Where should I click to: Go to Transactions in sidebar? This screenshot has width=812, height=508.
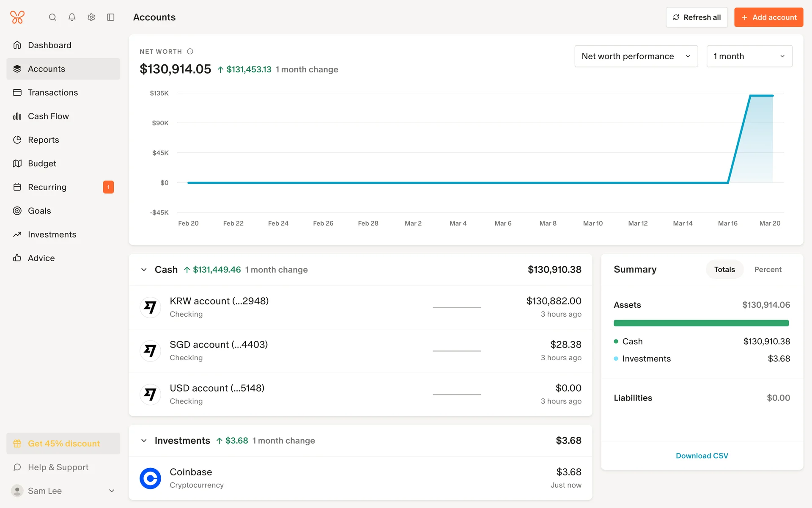tap(53, 92)
